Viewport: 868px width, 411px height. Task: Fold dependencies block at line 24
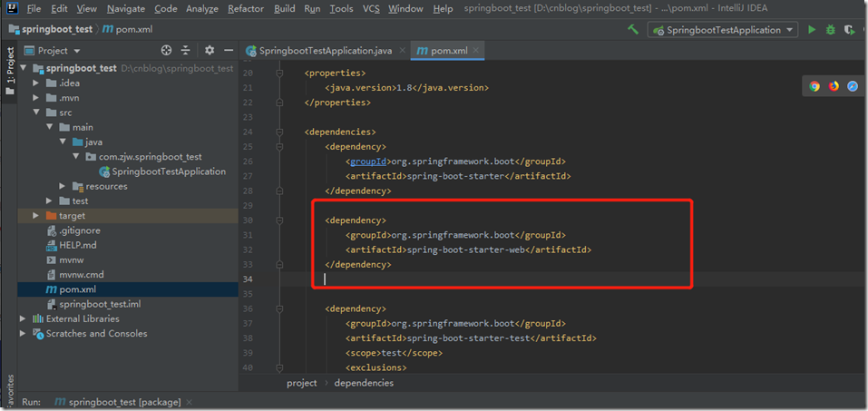[279, 132]
